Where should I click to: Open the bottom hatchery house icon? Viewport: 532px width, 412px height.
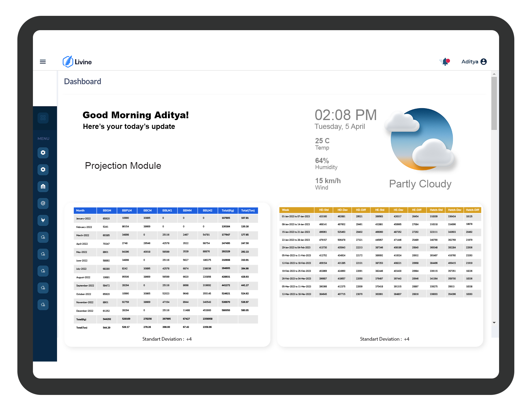(x=43, y=304)
